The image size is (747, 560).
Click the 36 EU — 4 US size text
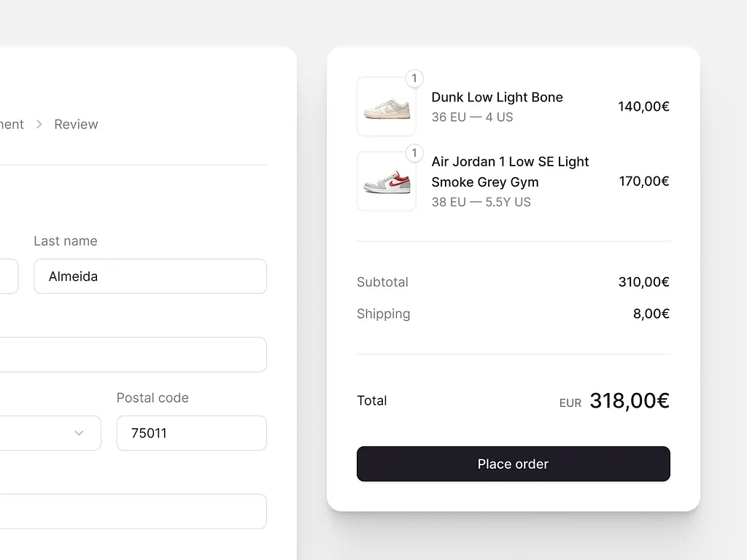coord(472,117)
